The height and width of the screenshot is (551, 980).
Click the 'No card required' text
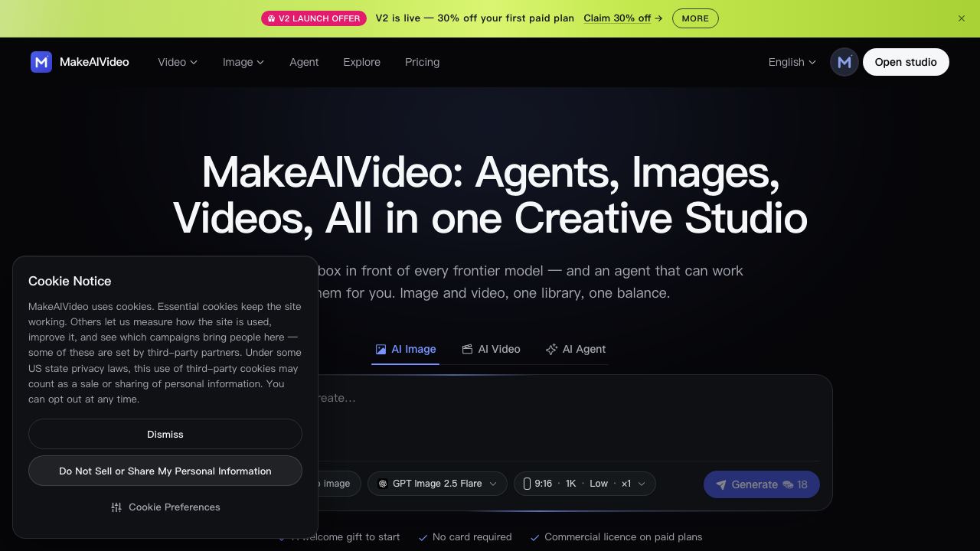[x=472, y=537]
